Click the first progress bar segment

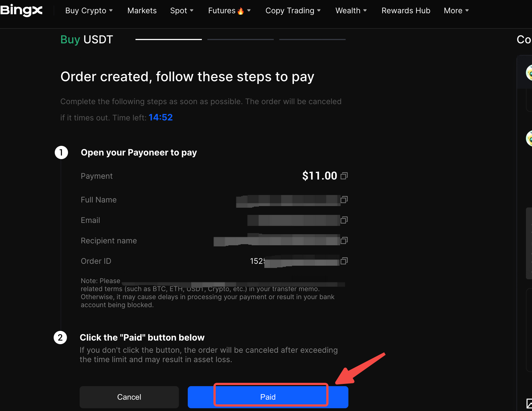click(168, 39)
